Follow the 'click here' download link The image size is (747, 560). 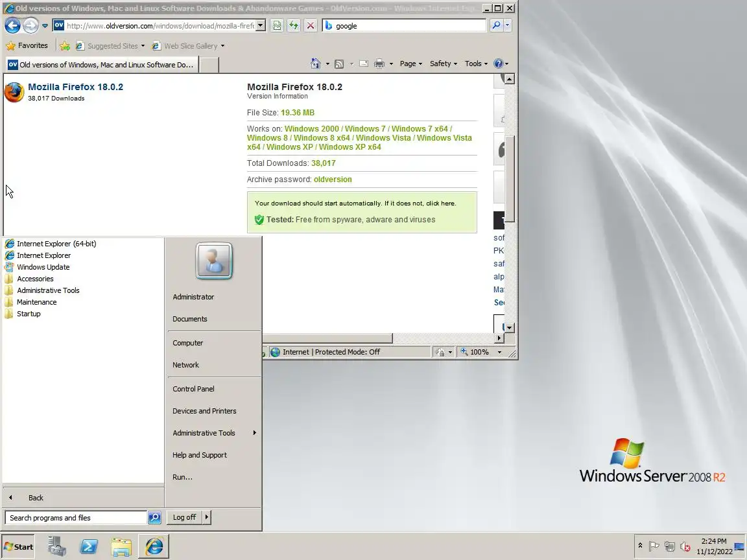tap(441, 204)
